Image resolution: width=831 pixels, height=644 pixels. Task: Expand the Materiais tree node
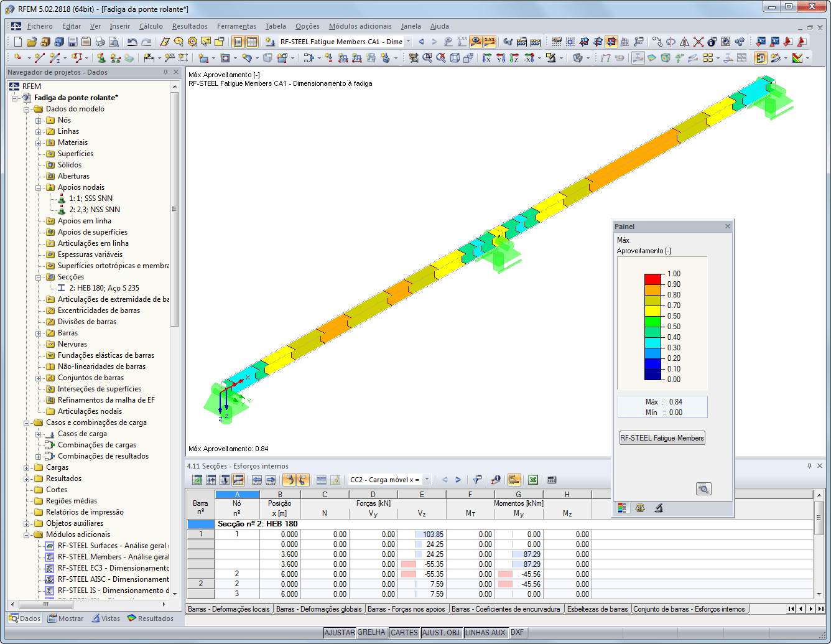39,142
